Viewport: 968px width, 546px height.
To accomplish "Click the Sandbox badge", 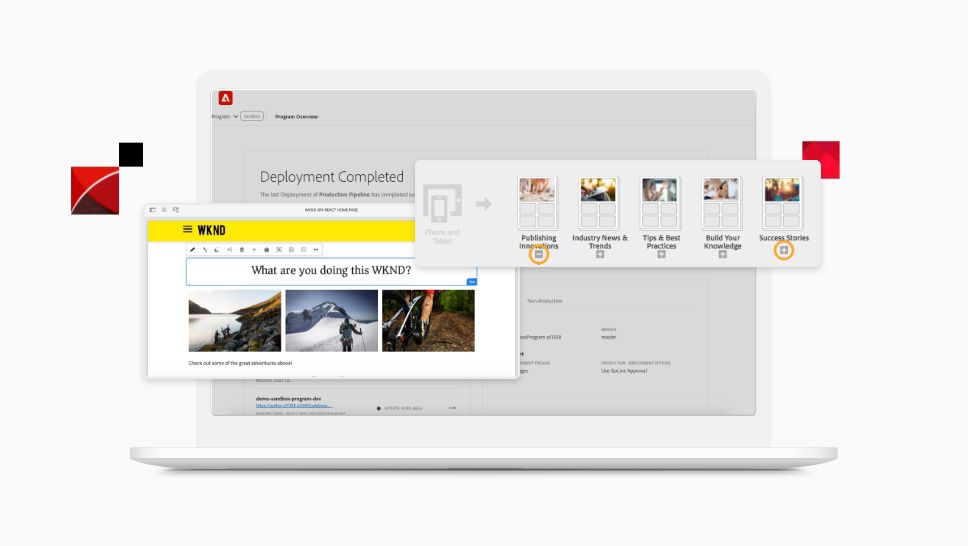I will 252,116.
